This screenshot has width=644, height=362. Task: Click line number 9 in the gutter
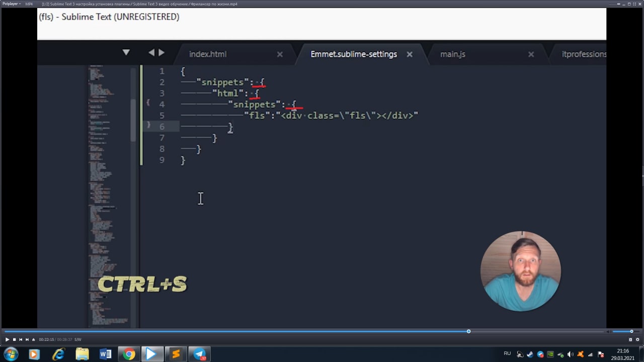162,160
